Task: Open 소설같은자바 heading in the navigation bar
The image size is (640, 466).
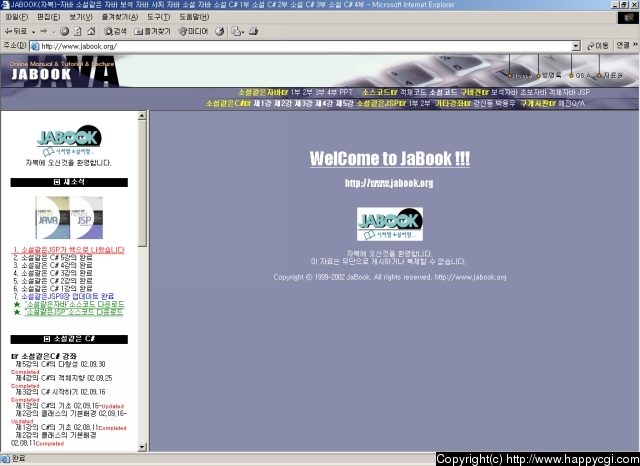Action: [263, 92]
